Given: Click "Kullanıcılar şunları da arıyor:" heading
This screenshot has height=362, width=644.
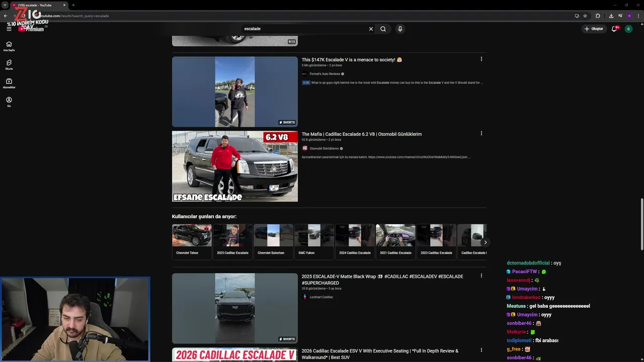Looking at the screenshot, I should click(x=204, y=217).
